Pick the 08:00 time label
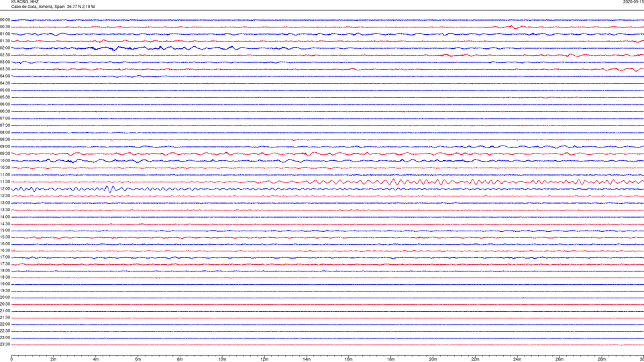This screenshot has height=362, width=644. (x=5, y=133)
